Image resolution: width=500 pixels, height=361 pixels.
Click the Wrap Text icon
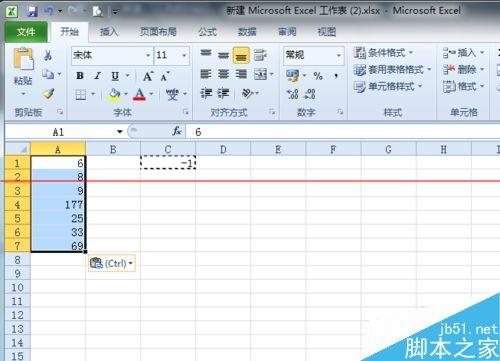coord(260,55)
